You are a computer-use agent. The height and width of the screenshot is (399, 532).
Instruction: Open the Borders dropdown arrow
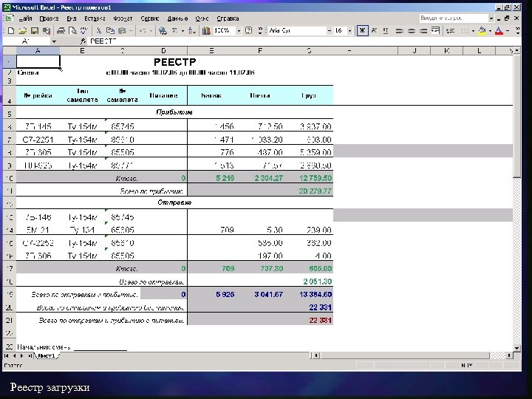[x=473, y=31]
